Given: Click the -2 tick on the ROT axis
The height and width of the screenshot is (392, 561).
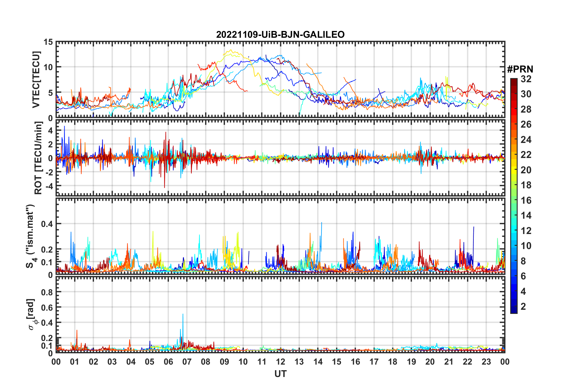Looking at the screenshot, I should (x=49, y=172).
